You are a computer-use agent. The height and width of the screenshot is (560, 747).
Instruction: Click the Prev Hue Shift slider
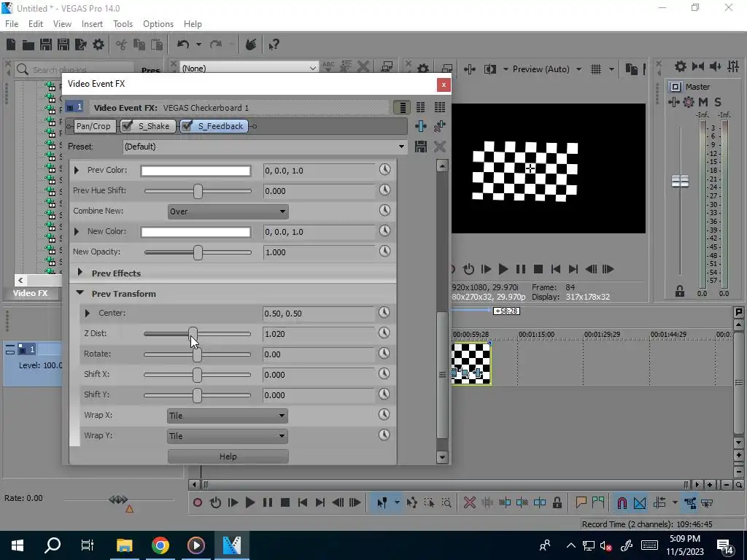click(x=198, y=191)
